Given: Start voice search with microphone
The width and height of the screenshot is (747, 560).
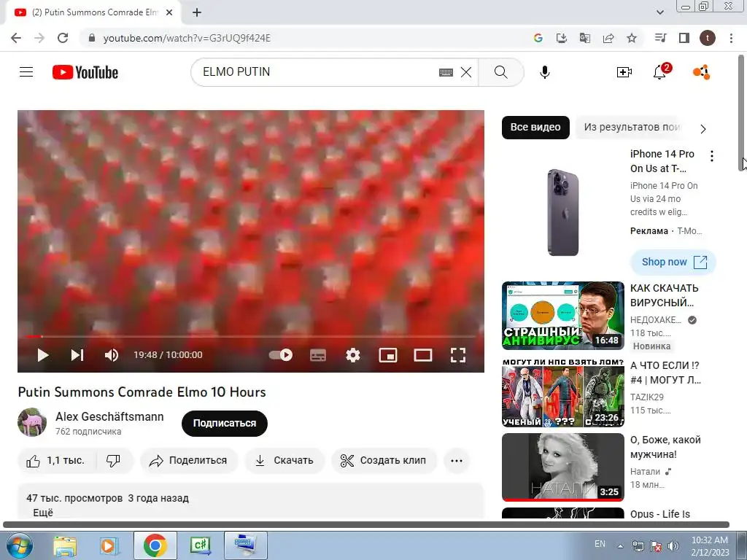Looking at the screenshot, I should (x=544, y=72).
